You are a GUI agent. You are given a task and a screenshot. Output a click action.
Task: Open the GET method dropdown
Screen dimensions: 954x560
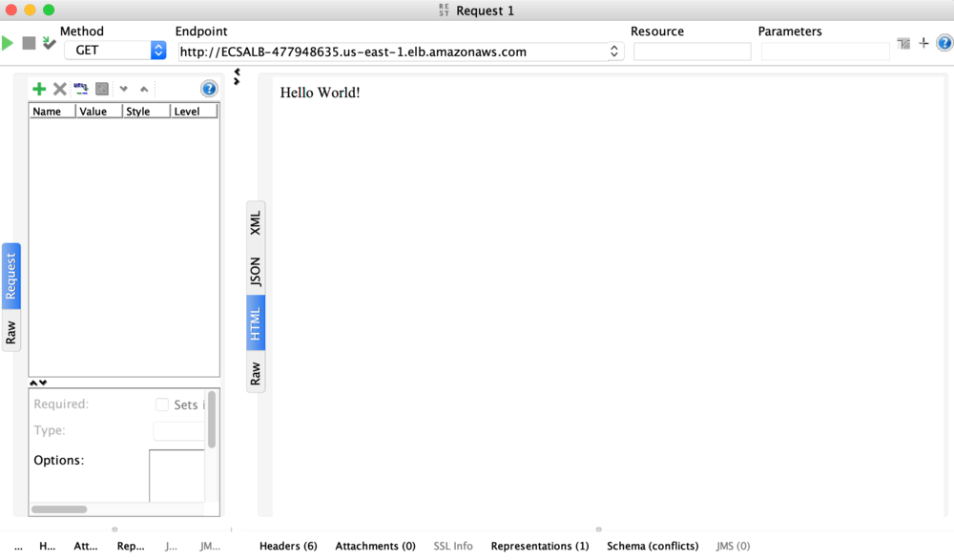coord(156,50)
